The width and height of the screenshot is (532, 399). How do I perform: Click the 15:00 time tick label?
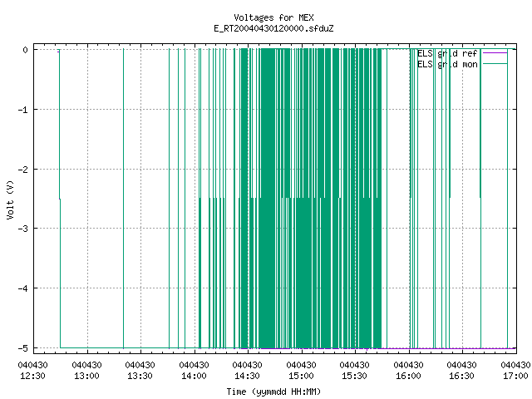coord(301,376)
